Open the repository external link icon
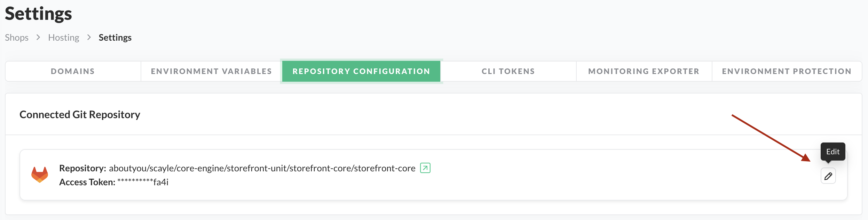The image size is (868, 220). click(x=425, y=168)
